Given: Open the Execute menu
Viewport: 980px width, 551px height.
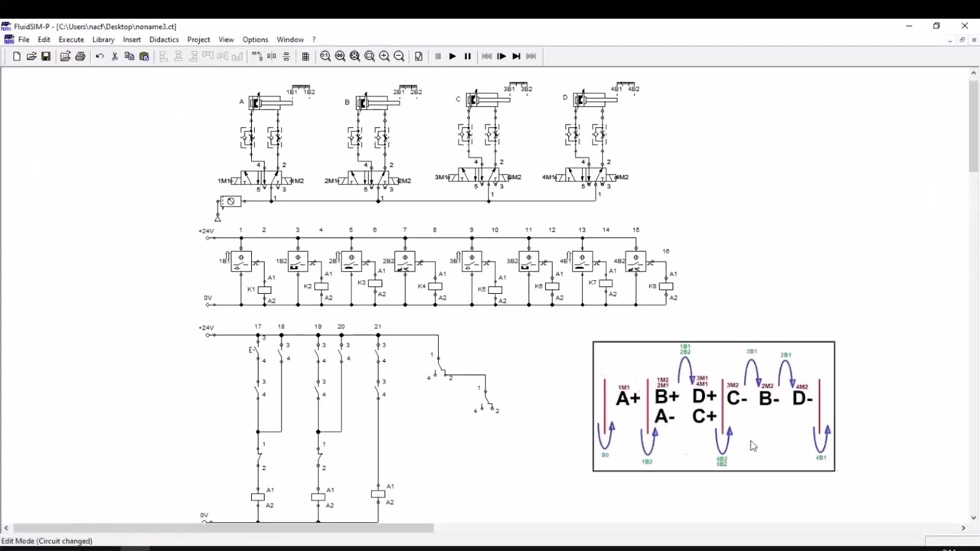Looking at the screenshot, I should click(71, 39).
